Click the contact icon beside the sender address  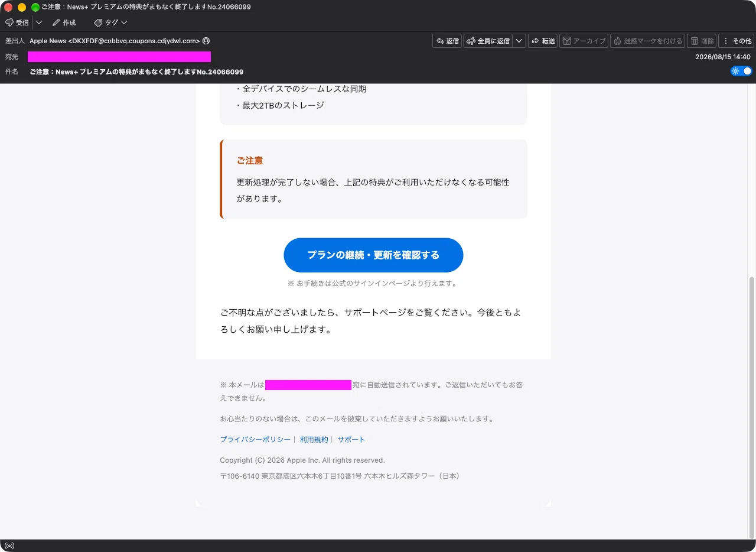(206, 41)
